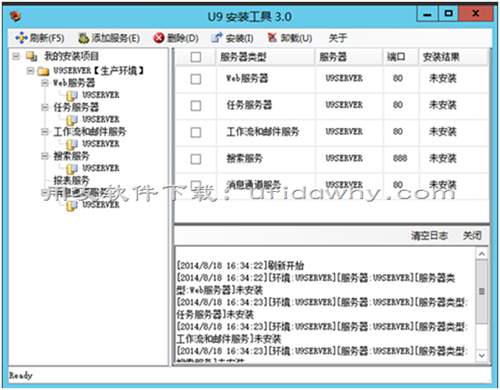Click 未安装 result in 工作流和邮件服务 table row
Viewport: 500px width, 390px height.
(x=442, y=132)
